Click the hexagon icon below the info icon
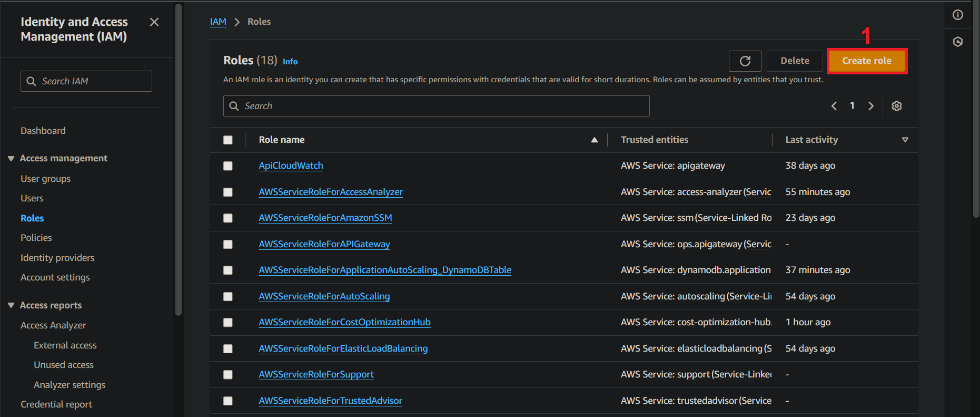This screenshot has width=980, height=417. [x=957, y=42]
